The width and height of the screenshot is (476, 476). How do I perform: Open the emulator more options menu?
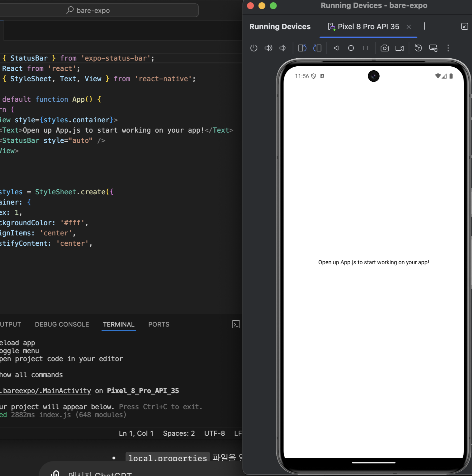point(448,48)
